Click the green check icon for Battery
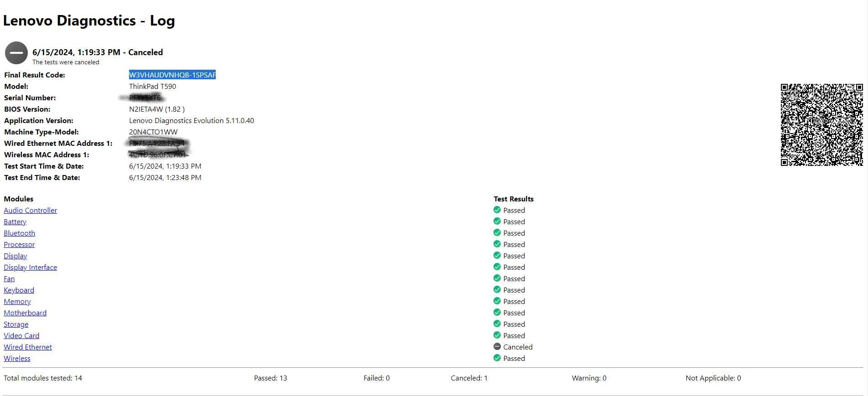The height and width of the screenshot is (396, 868). click(497, 221)
